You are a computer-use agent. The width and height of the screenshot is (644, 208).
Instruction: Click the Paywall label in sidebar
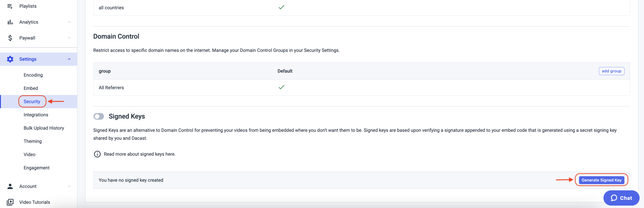click(27, 38)
